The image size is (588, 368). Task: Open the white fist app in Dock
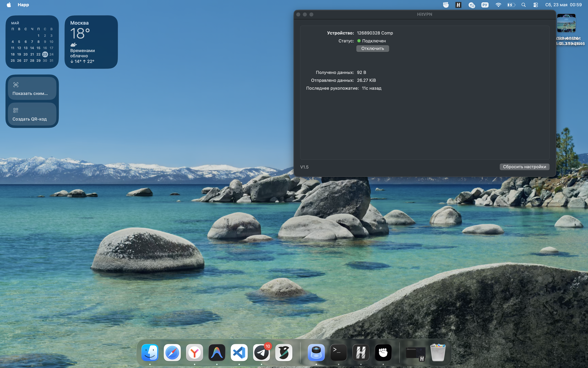click(383, 352)
